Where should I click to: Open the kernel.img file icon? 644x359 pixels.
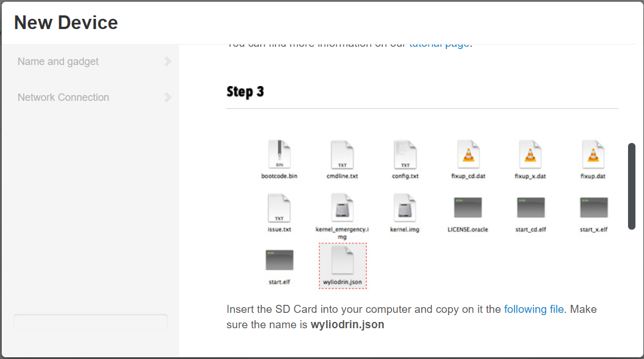tap(405, 208)
